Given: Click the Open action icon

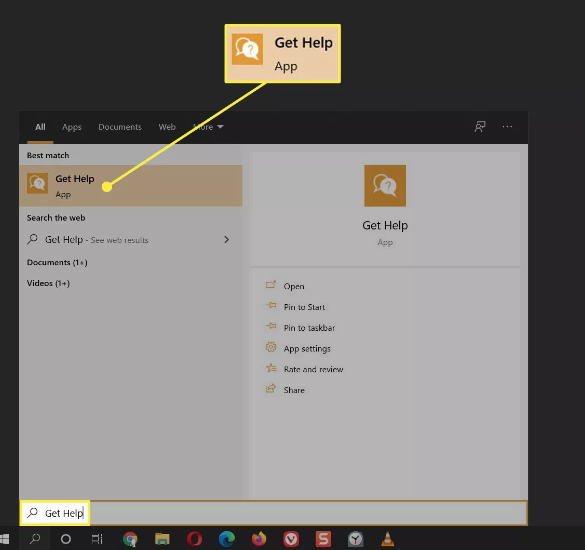Looking at the screenshot, I should click(271, 285).
